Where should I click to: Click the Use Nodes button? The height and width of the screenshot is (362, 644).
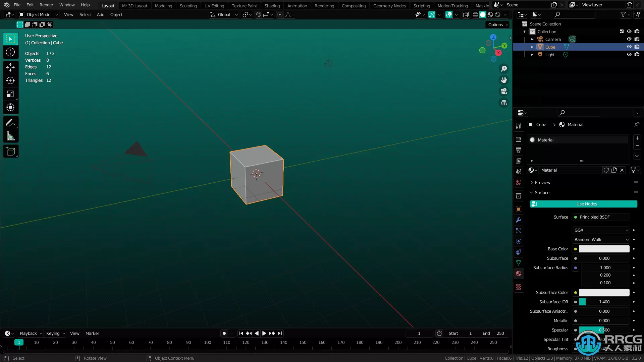pyautogui.click(x=587, y=204)
